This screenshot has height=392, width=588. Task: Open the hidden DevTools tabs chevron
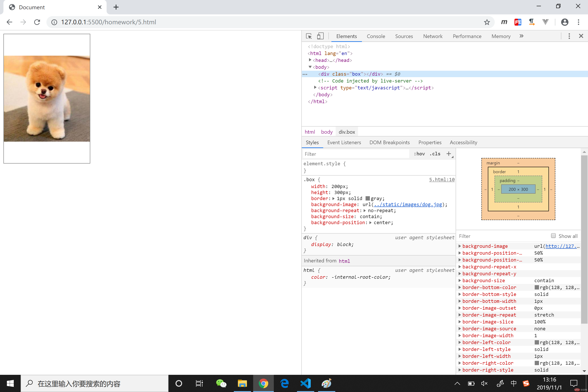click(x=521, y=36)
